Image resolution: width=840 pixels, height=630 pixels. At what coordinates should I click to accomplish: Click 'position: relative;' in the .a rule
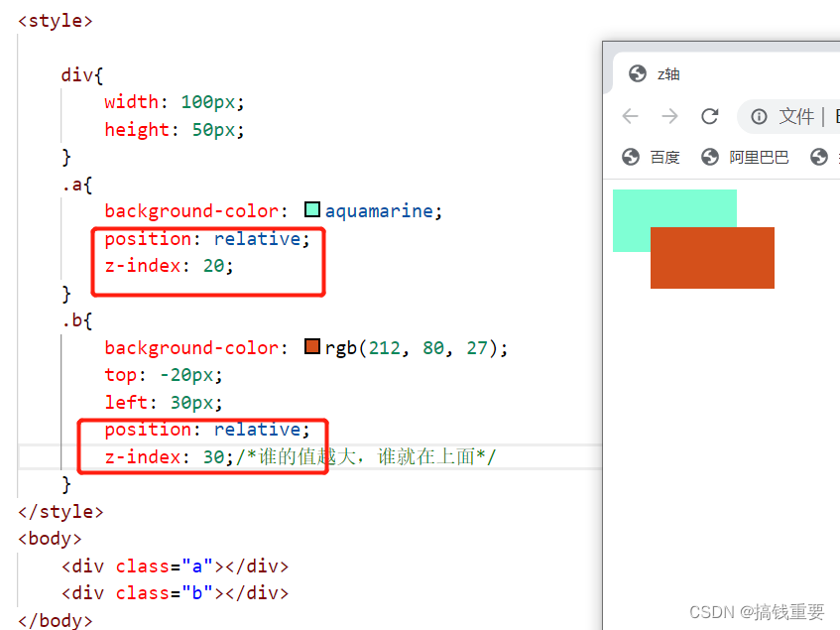click(x=207, y=239)
